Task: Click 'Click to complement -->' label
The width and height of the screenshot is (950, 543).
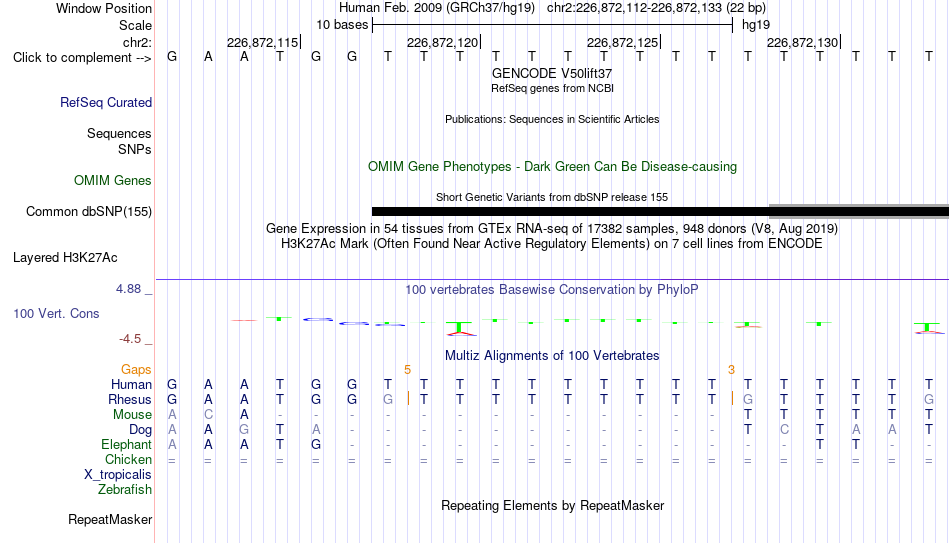Action: [82, 58]
